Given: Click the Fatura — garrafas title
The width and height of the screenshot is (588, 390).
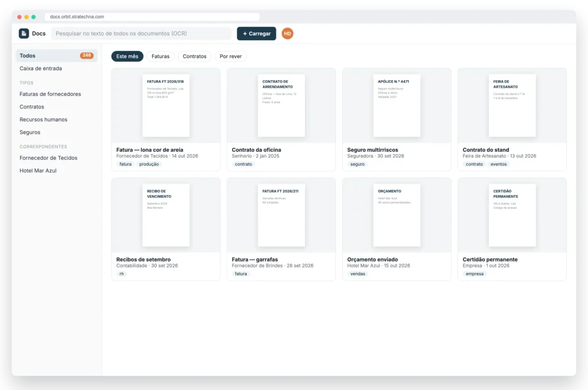Looking at the screenshot, I should 254,259.
